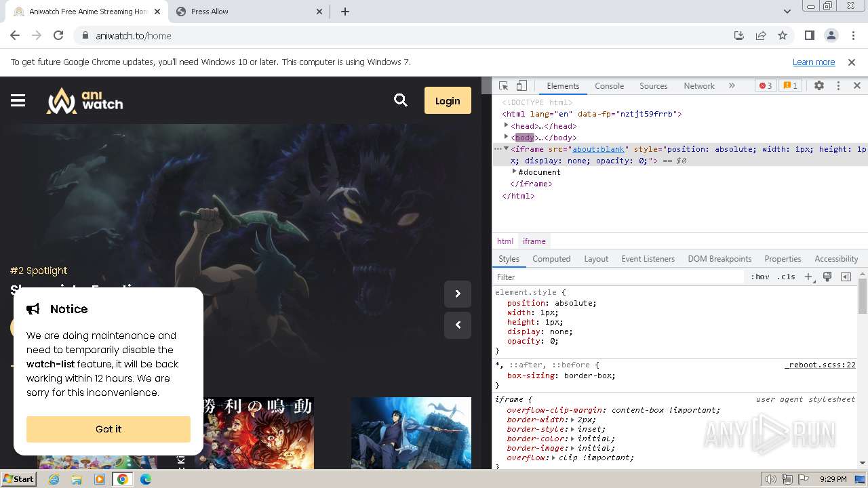Viewport: 868px width, 488px height.
Task: Open the about:blank src link
Action: (598, 149)
